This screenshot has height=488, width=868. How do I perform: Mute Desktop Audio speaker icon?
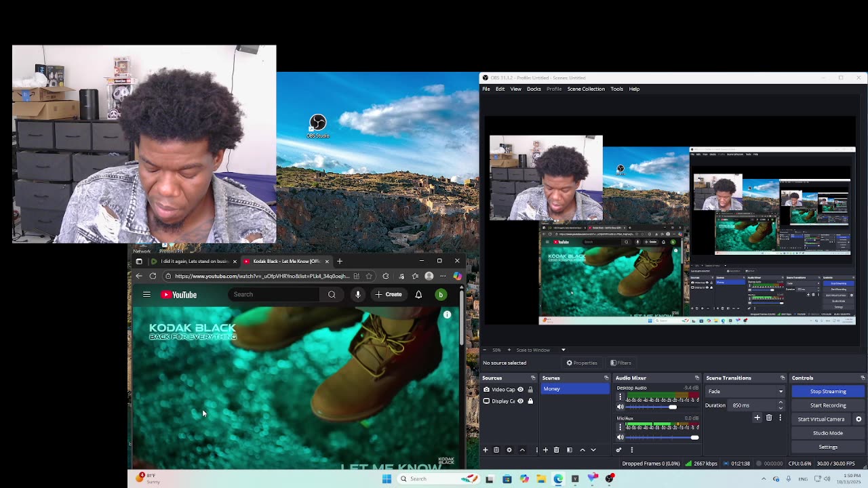click(x=620, y=407)
